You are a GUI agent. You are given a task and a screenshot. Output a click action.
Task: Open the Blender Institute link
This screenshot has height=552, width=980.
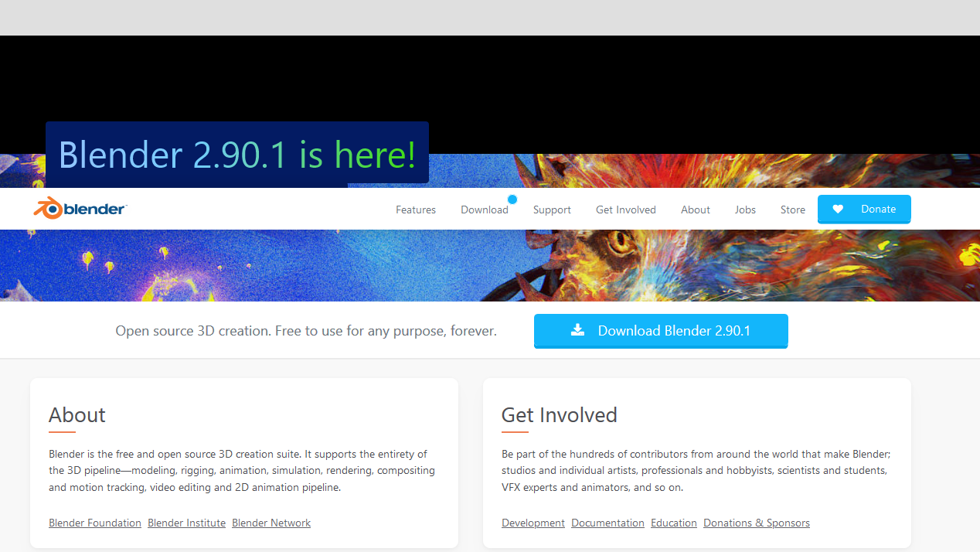186,523
